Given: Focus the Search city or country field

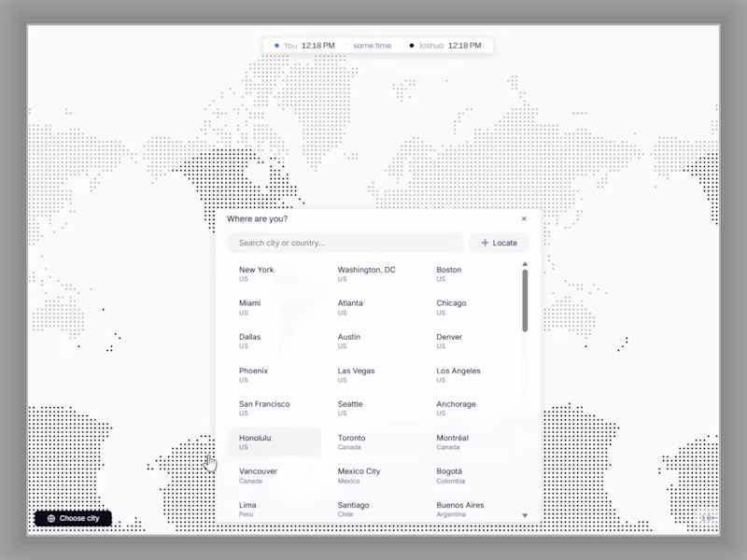Looking at the screenshot, I should coord(345,243).
